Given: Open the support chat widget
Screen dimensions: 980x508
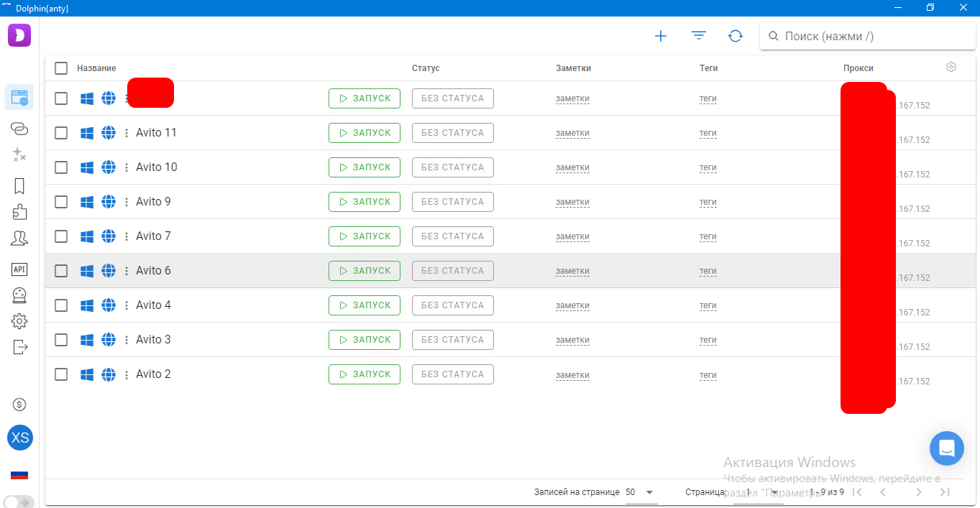Looking at the screenshot, I should pyautogui.click(x=947, y=448).
